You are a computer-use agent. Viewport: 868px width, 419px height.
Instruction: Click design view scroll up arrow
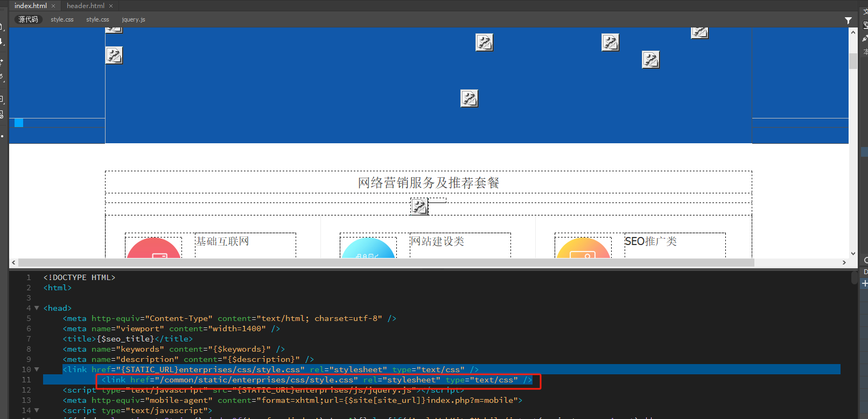[853, 32]
